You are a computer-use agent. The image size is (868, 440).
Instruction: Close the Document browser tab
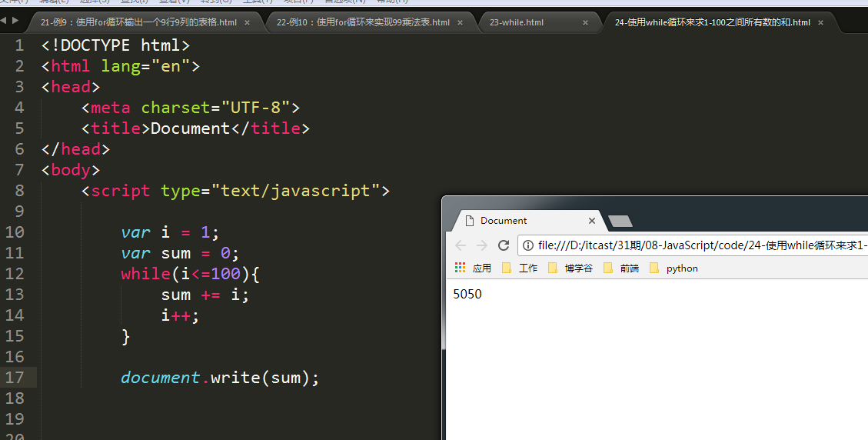[591, 221]
